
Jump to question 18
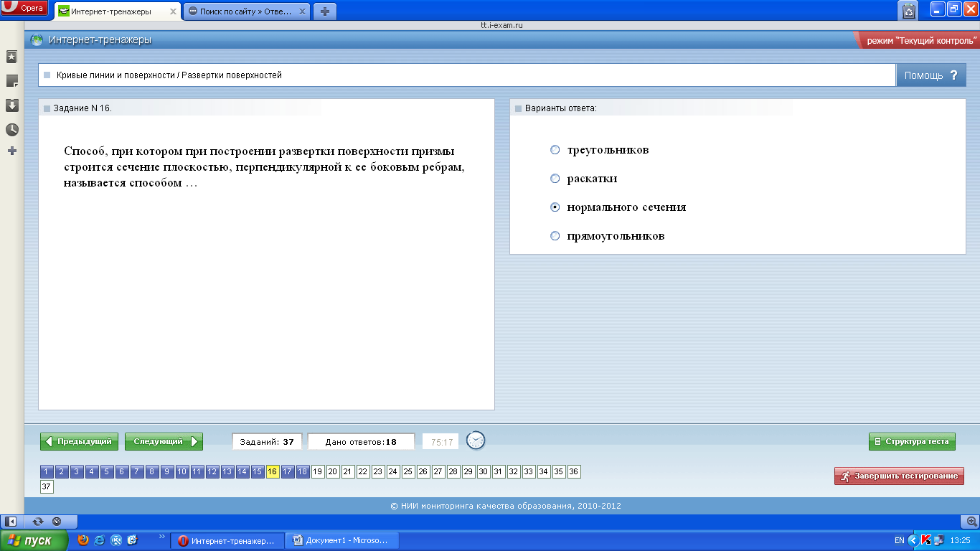coord(303,471)
